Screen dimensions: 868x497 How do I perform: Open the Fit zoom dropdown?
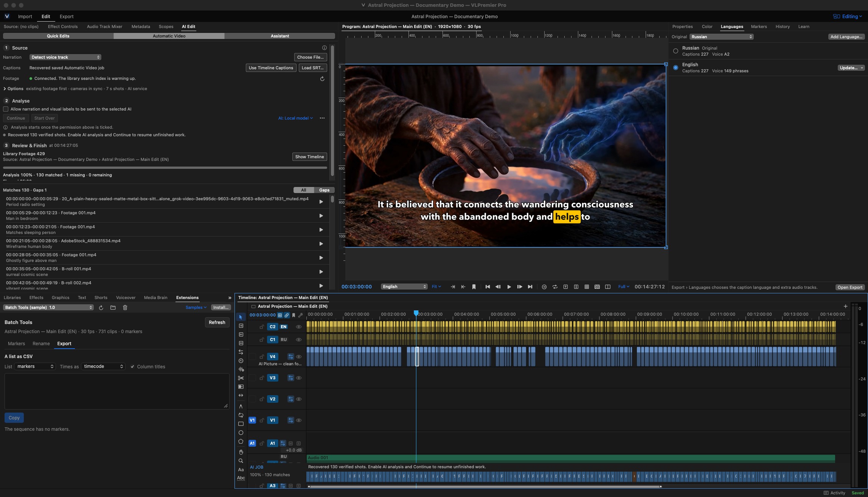pyautogui.click(x=436, y=287)
